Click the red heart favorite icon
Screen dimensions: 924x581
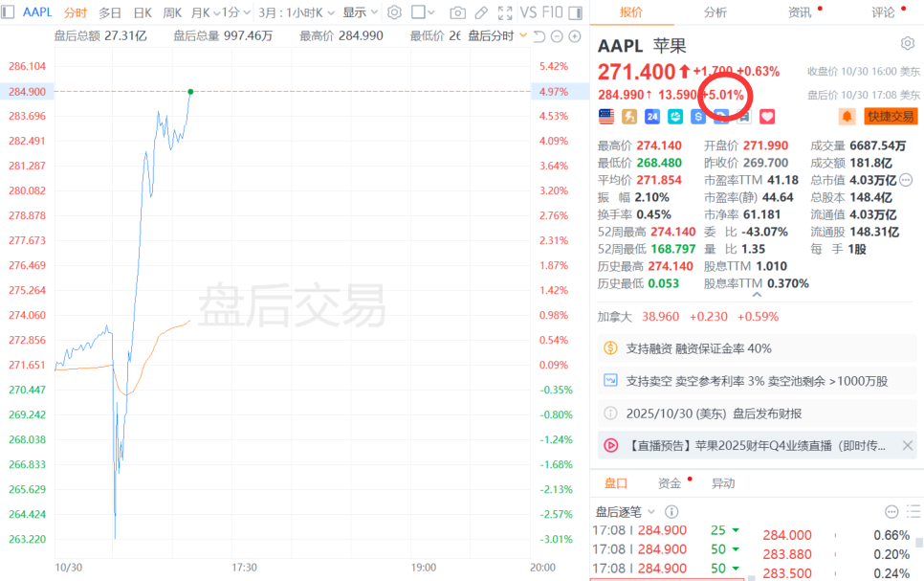[766, 116]
